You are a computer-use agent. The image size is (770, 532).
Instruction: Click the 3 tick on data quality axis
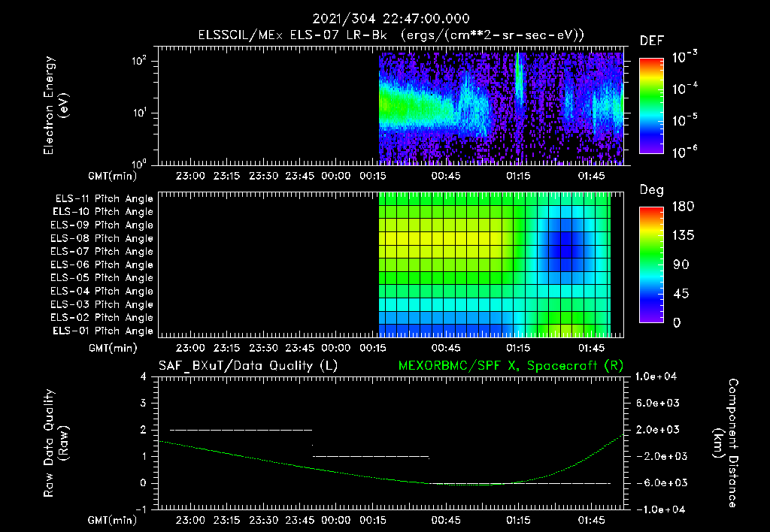click(143, 404)
